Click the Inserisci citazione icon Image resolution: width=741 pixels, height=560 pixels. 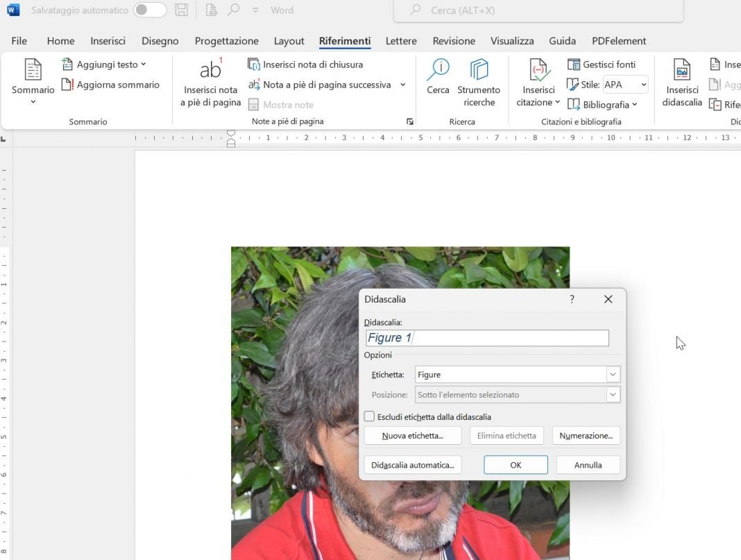(538, 71)
